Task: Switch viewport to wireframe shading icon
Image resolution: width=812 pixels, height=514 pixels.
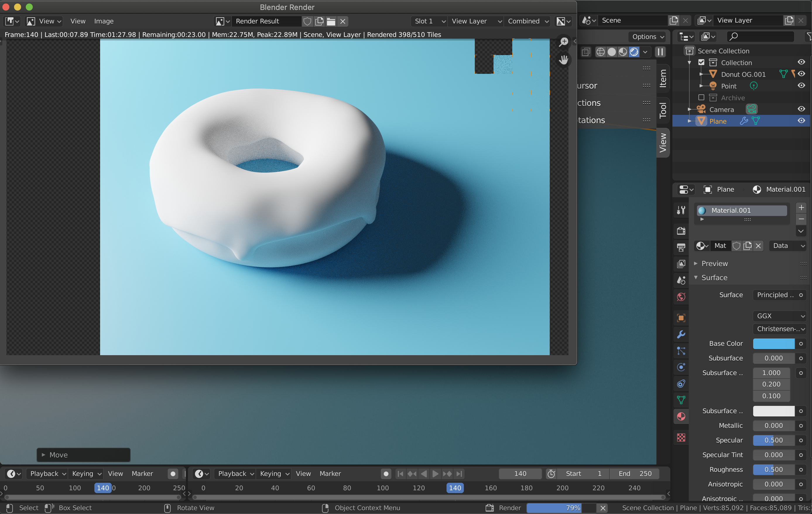Action: (600, 52)
